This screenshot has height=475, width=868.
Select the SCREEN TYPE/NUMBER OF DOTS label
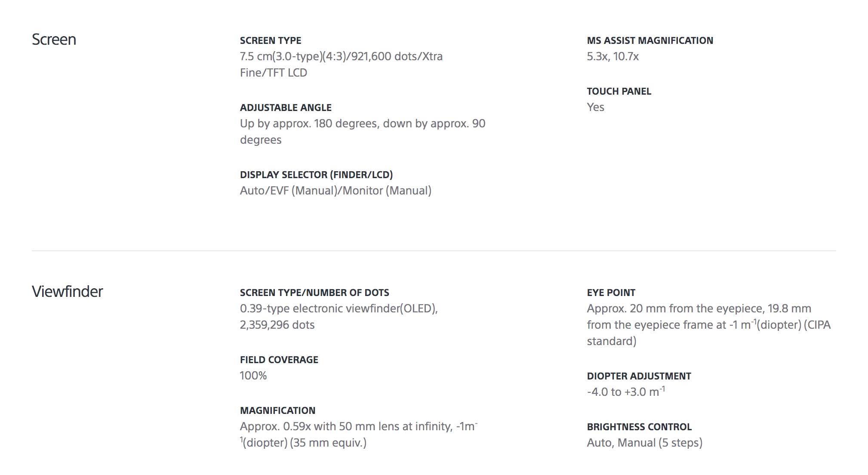314,293
